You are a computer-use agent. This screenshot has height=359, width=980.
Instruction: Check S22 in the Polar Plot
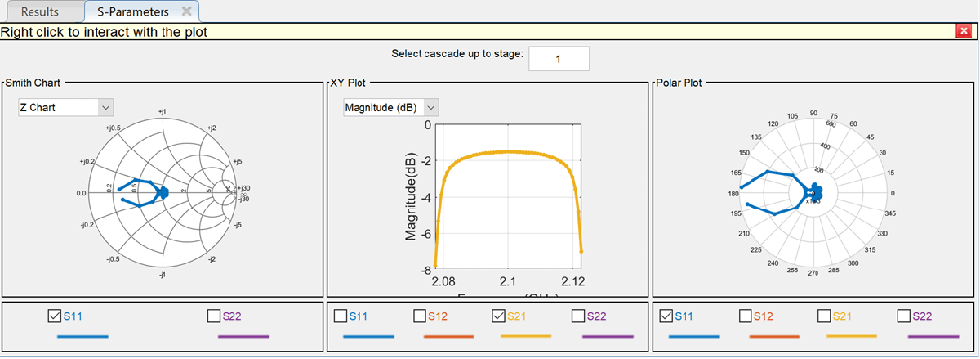tap(903, 316)
